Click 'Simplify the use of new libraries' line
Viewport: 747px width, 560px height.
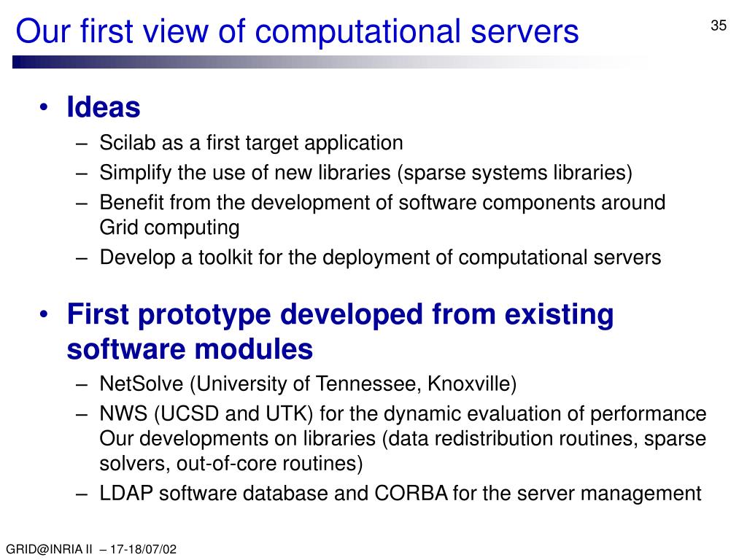coord(366,172)
